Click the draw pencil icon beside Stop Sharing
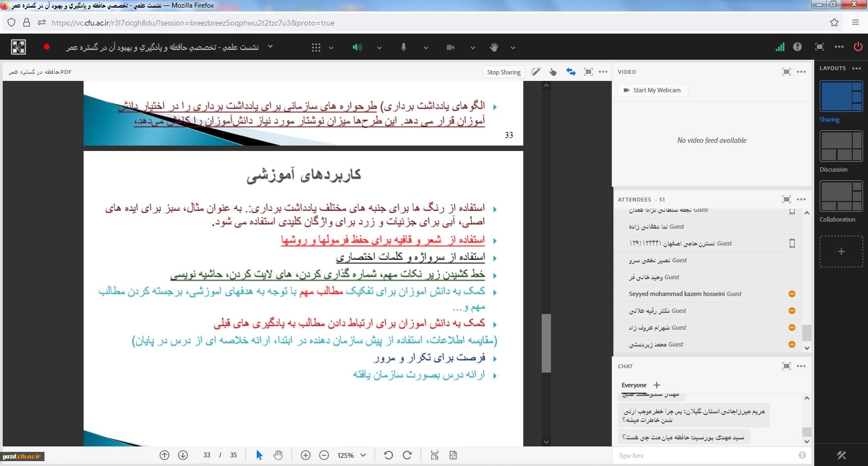Image resolution: width=868 pixels, height=466 pixels. click(x=536, y=72)
